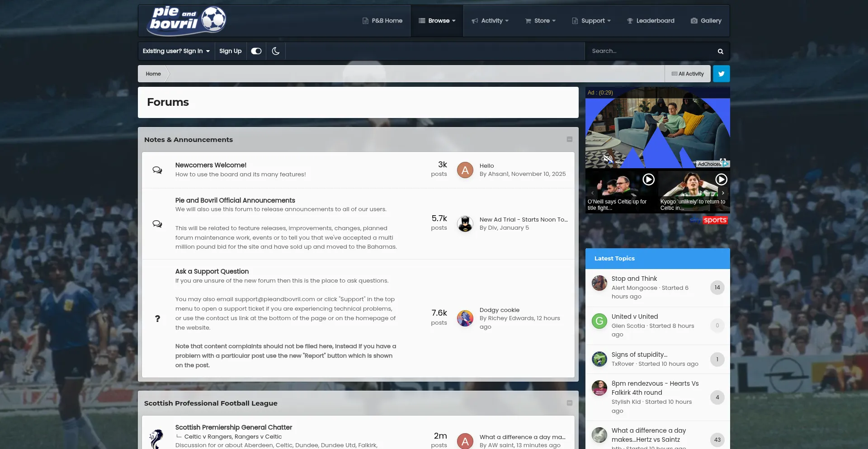The image size is (868, 449).
Task: Expand the Existing user? Sign In dropdown
Action: [x=176, y=51]
